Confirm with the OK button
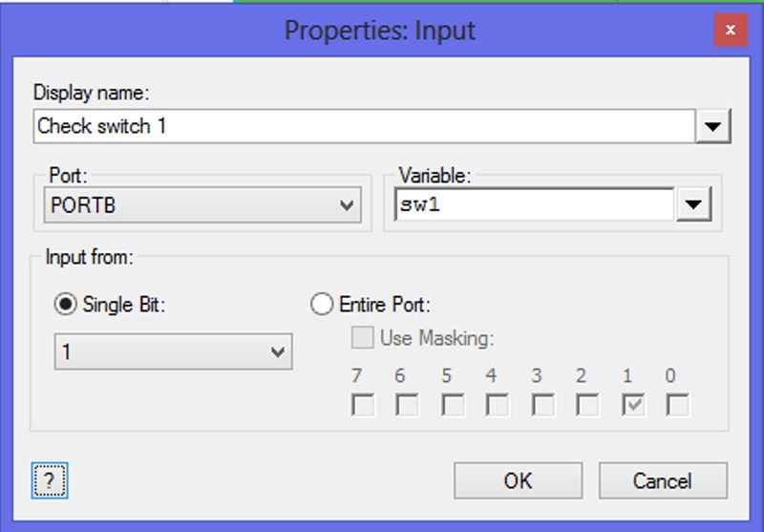 coord(518,480)
